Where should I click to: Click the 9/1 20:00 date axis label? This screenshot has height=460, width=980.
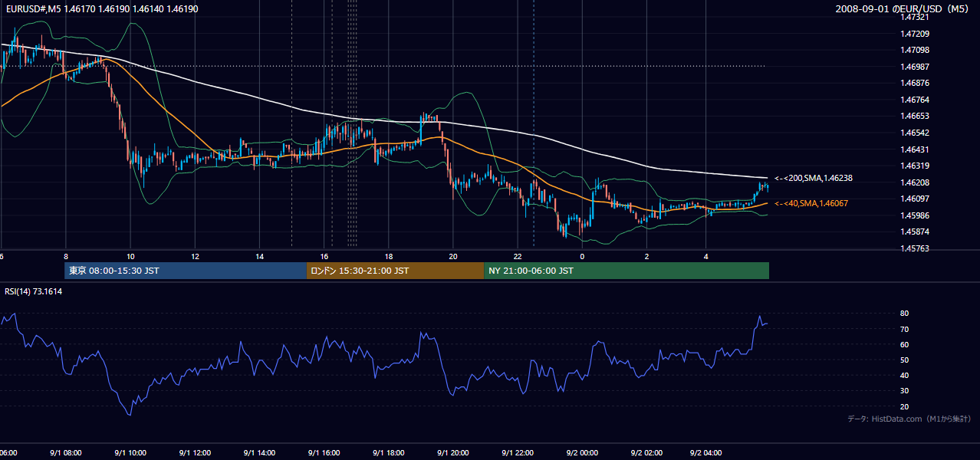click(x=452, y=452)
